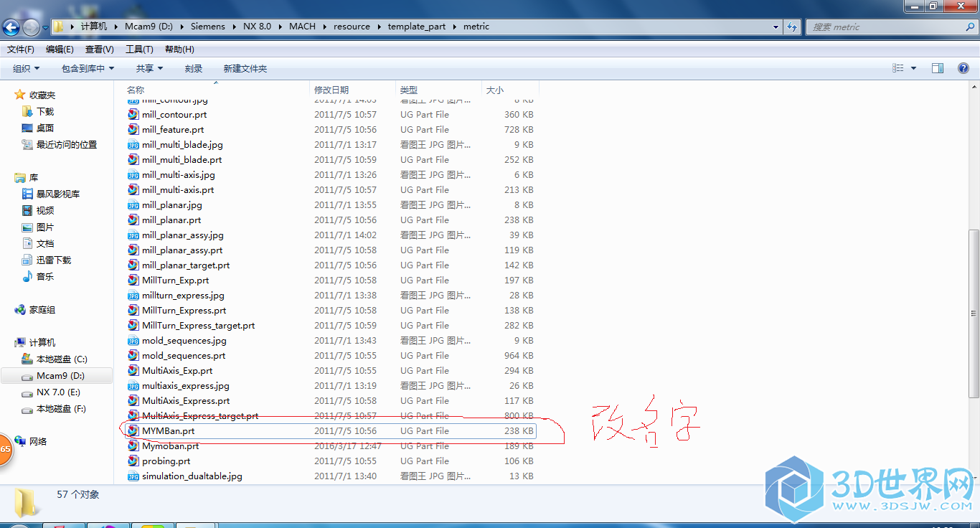Open the 包含到库中 dropdown

88,68
